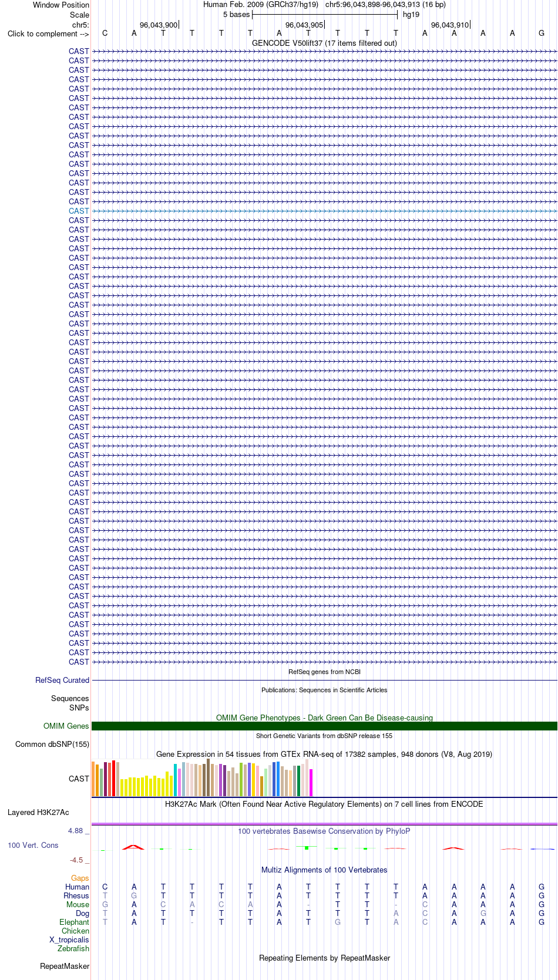558x980 pixels.
Task: Open the RefSeq Curated track label
Action: tap(62, 680)
